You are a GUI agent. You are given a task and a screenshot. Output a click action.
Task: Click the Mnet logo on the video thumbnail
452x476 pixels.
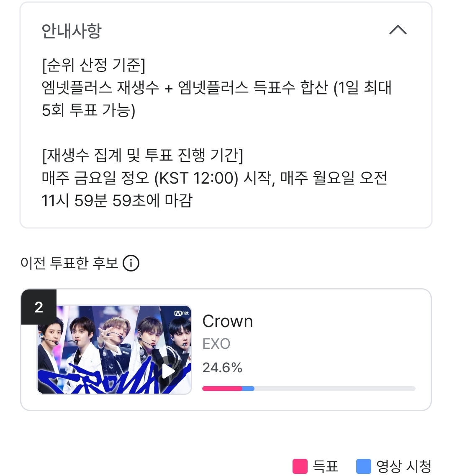pyautogui.click(x=181, y=313)
